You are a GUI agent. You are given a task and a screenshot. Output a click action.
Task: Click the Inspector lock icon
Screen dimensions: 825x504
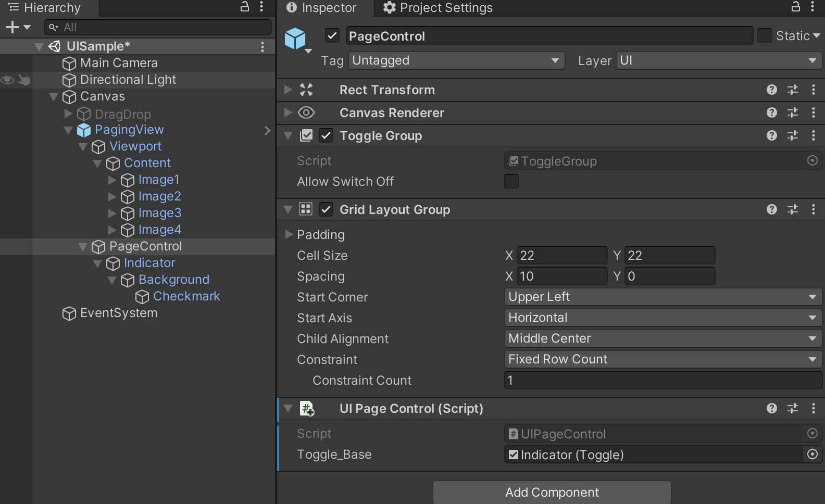point(796,6)
